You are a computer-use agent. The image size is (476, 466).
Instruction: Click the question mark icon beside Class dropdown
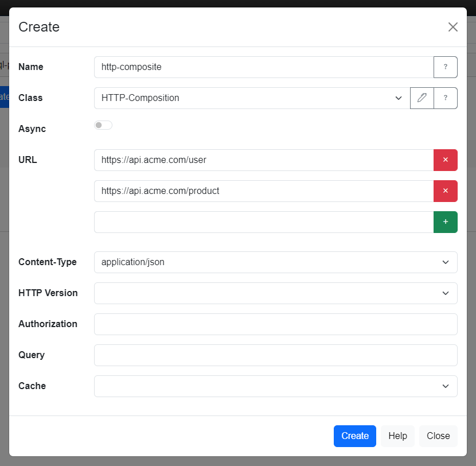445,98
